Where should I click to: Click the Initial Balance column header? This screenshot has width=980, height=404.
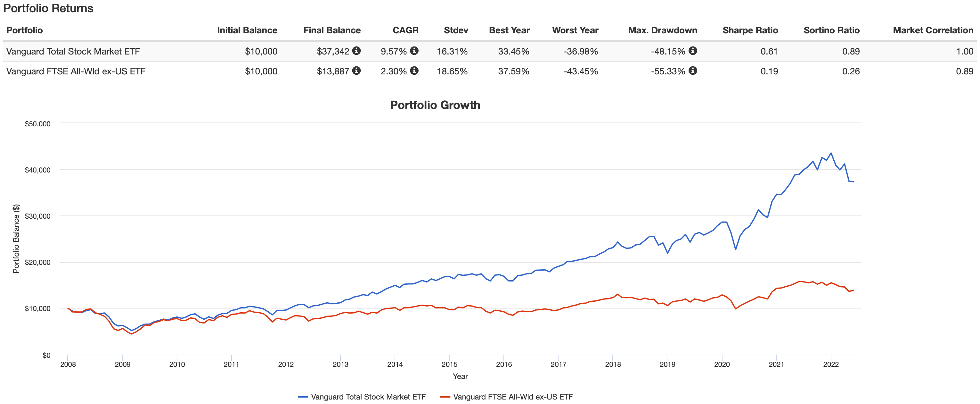pos(247,30)
